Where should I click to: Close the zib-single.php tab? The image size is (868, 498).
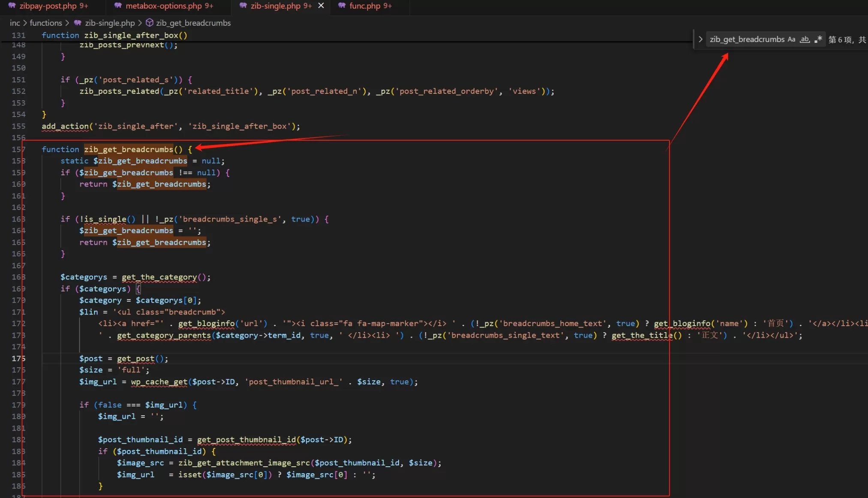coord(321,6)
